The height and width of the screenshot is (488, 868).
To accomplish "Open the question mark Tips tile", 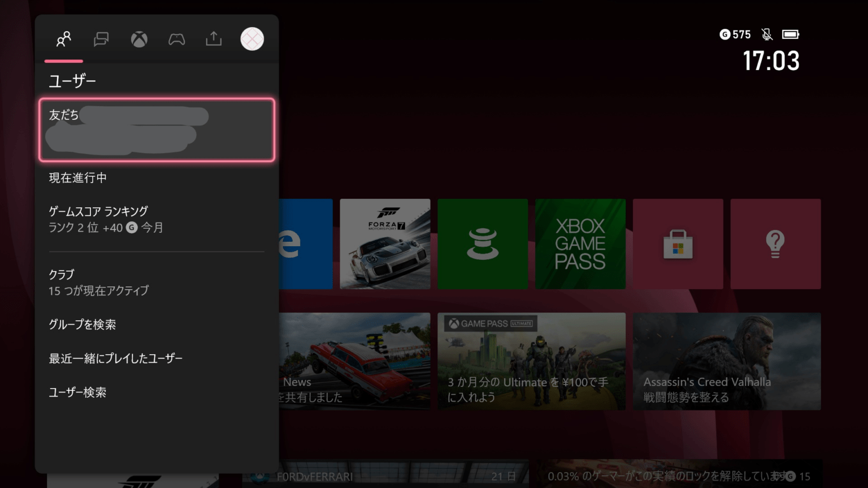I will click(775, 243).
